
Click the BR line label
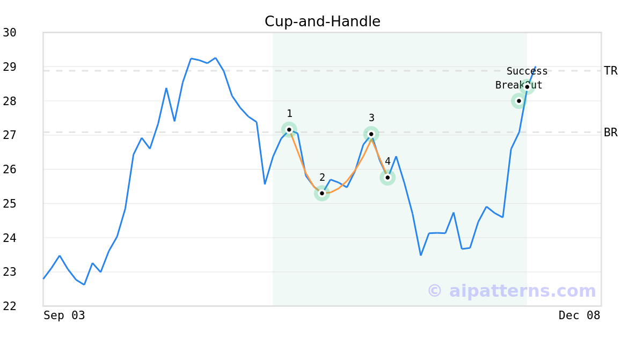610,133
